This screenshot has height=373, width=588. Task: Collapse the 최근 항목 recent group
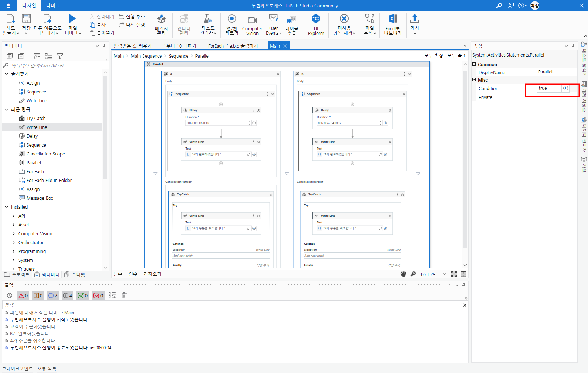pyautogui.click(x=6, y=109)
